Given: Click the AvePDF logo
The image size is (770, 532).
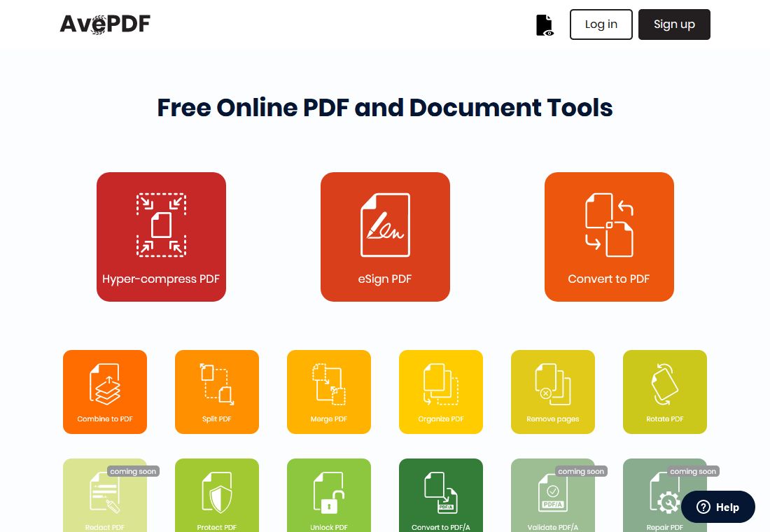Looking at the screenshot, I should tap(105, 24).
